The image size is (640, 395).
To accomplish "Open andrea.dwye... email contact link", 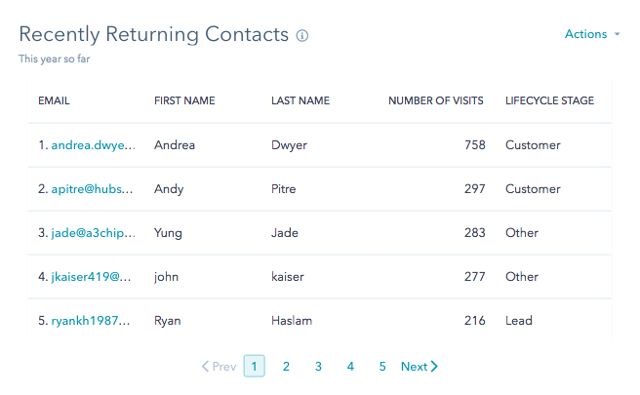I will (93, 145).
